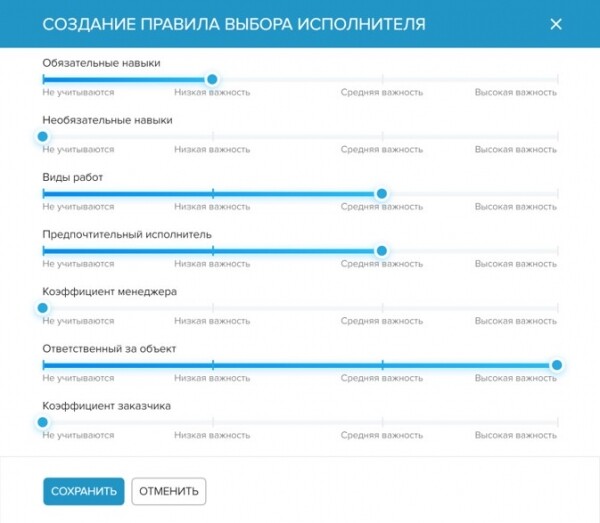The height and width of the screenshot is (523, 600).
Task: Click the Отменить button
Action: point(172,491)
